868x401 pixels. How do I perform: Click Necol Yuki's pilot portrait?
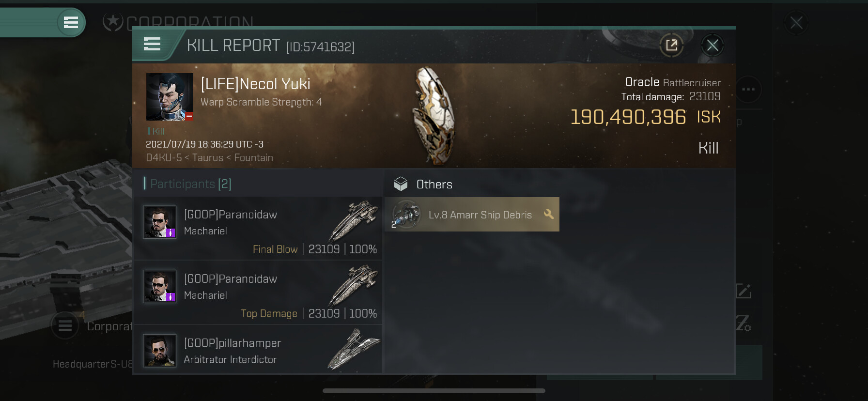(x=170, y=97)
